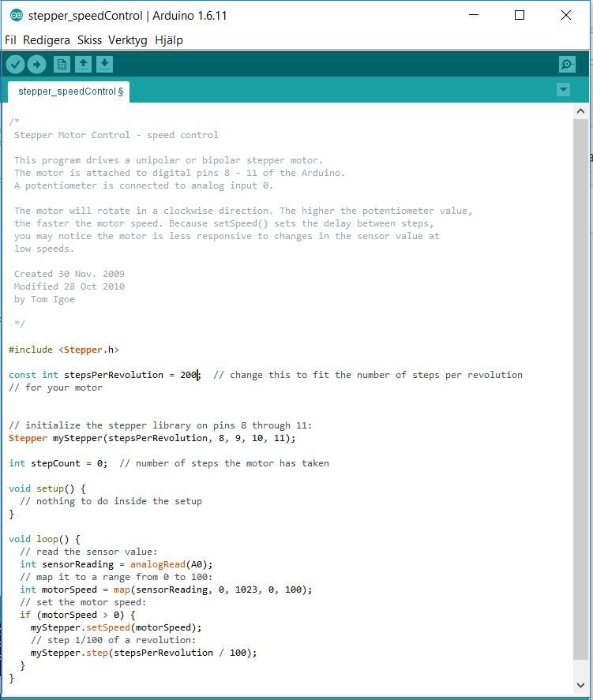Viewport: 593px width, 700px height.
Task: Open the Fil menu
Action: coord(11,40)
